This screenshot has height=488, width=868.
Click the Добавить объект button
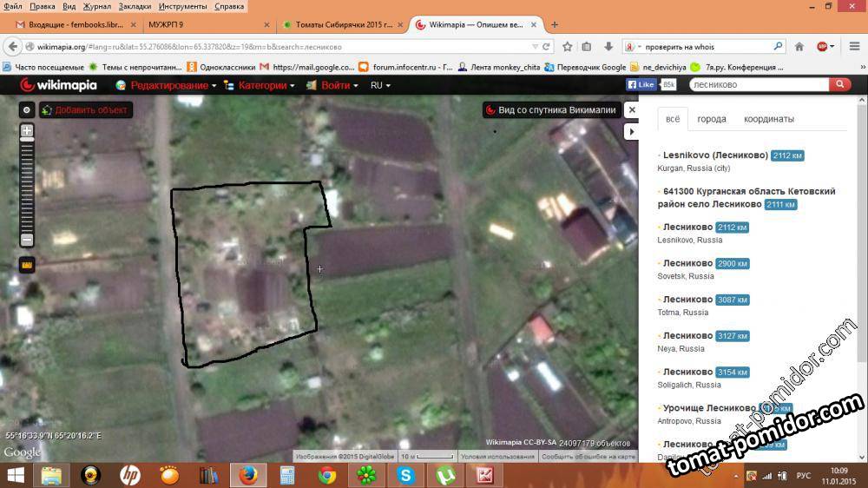tap(85, 110)
